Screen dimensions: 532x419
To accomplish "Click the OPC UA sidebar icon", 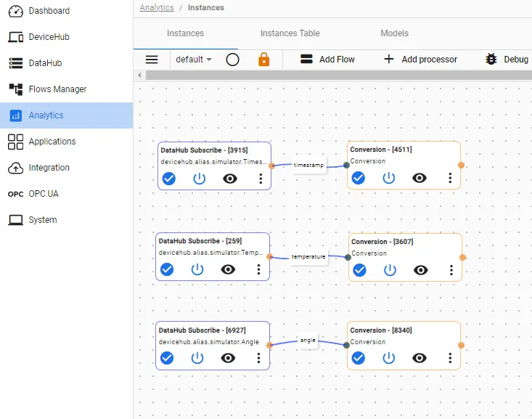I will [16, 194].
